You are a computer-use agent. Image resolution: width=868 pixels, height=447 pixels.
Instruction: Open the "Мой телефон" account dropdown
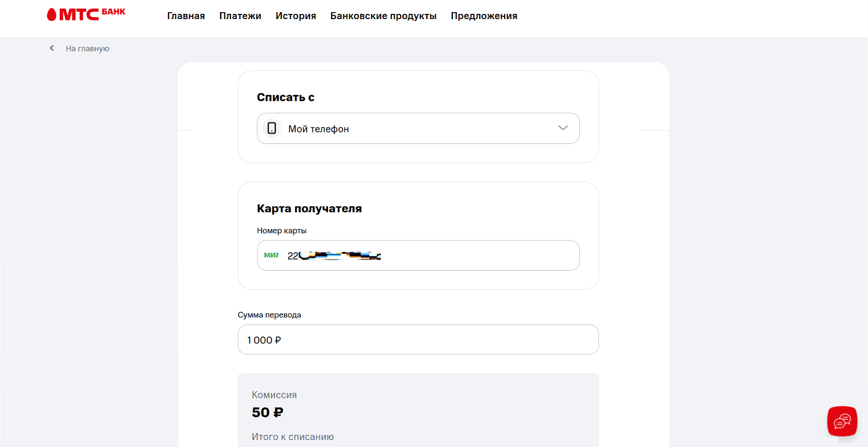[x=418, y=128]
